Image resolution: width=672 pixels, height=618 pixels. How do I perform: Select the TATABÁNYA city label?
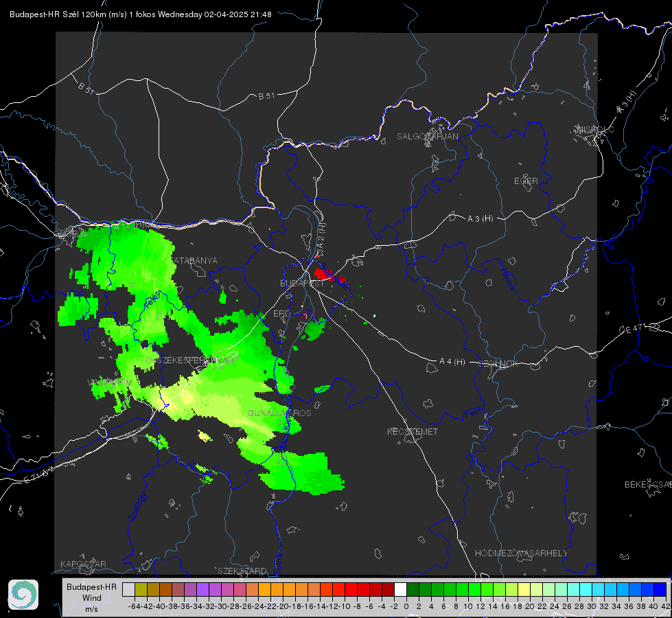[x=194, y=261]
